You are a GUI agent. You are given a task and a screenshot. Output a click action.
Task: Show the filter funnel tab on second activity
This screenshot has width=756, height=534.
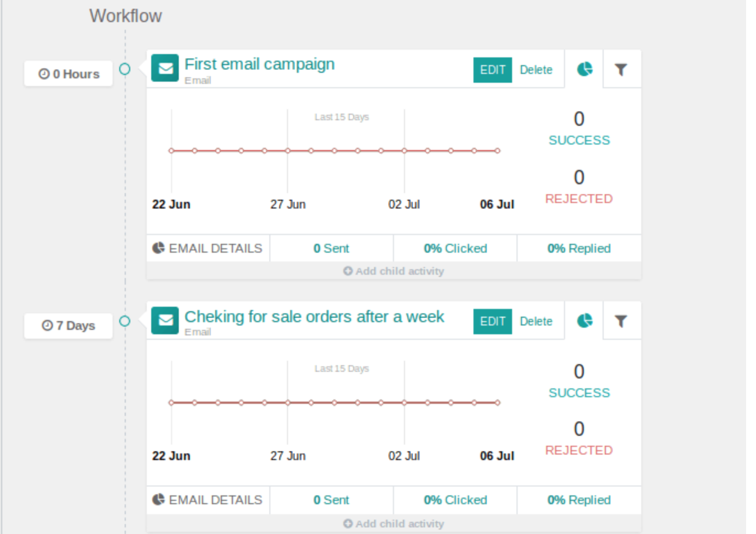click(621, 321)
